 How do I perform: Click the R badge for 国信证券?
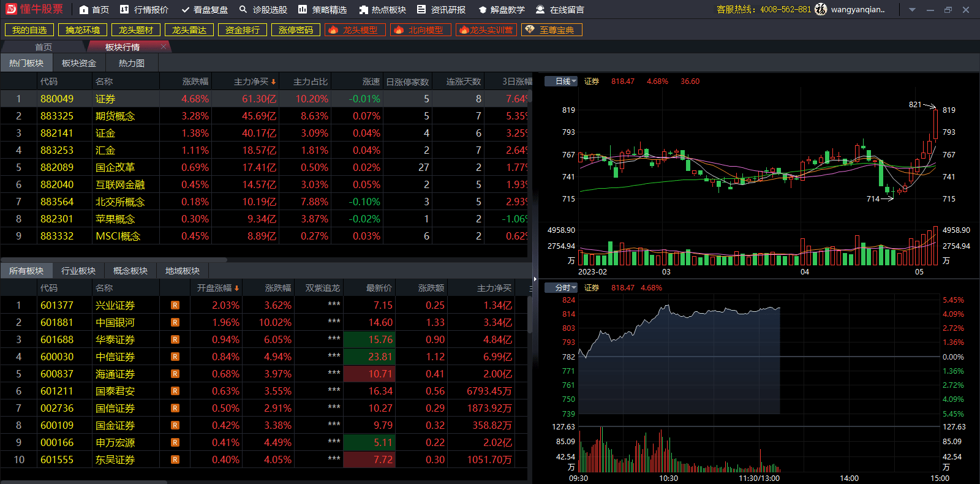tap(175, 408)
